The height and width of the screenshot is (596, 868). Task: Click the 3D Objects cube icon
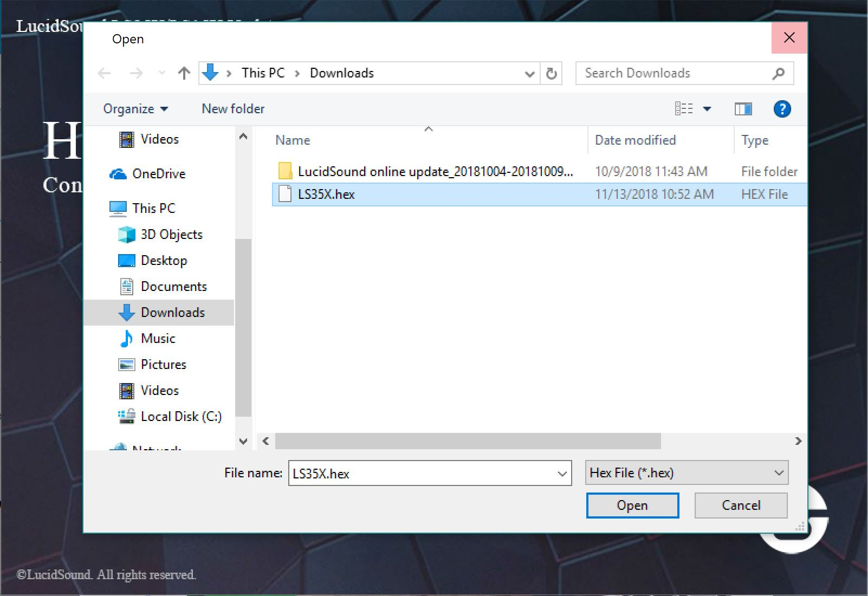click(127, 235)
